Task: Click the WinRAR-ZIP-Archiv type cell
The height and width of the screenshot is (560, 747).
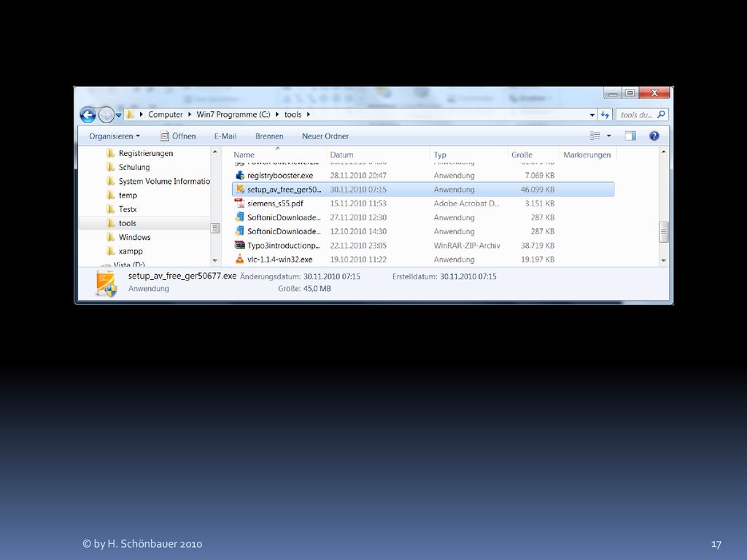Action: (x=467, y=246)
